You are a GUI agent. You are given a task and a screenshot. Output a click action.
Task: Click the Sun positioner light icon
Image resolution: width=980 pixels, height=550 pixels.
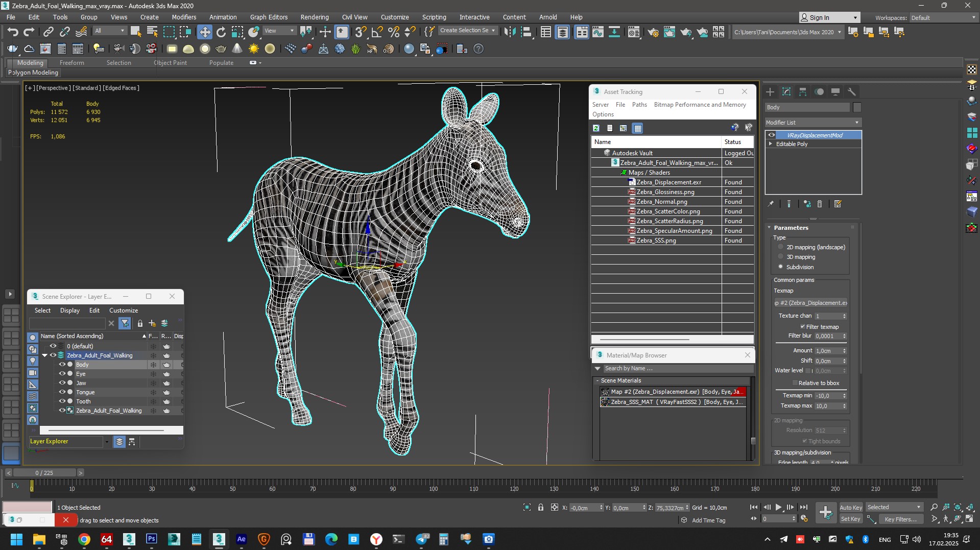point(253,49)
